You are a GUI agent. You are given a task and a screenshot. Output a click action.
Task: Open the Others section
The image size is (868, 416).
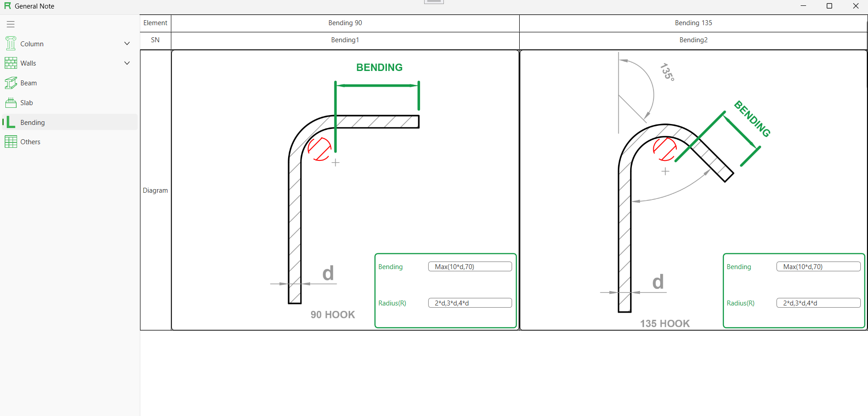pyautogui.click(x=31, y=142)
